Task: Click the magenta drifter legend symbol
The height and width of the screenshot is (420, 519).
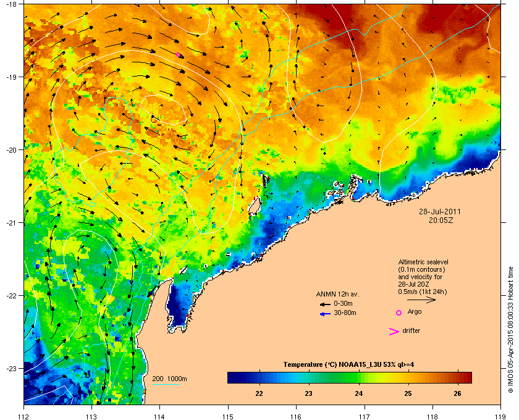Action: [394, 332]
